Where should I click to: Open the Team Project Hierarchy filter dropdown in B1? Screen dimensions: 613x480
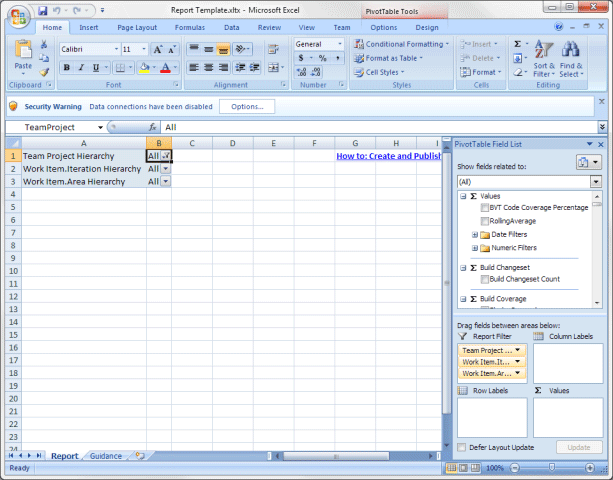pos(166,156)
